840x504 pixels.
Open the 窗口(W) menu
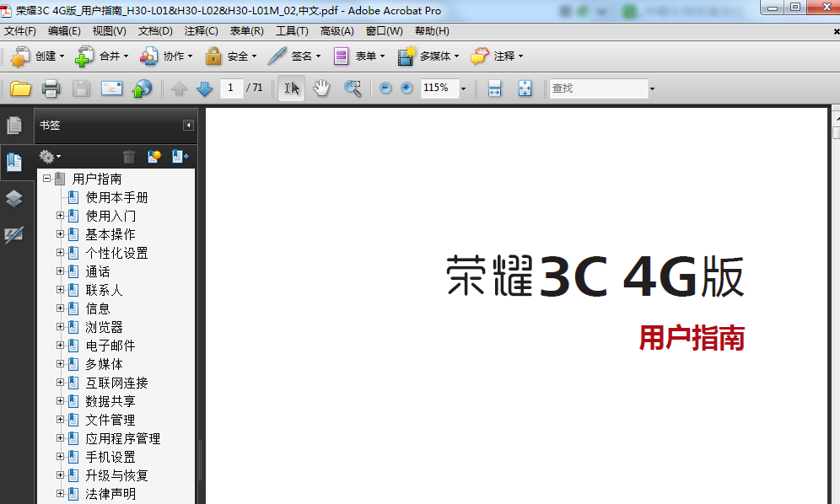[x=384, y=31]
